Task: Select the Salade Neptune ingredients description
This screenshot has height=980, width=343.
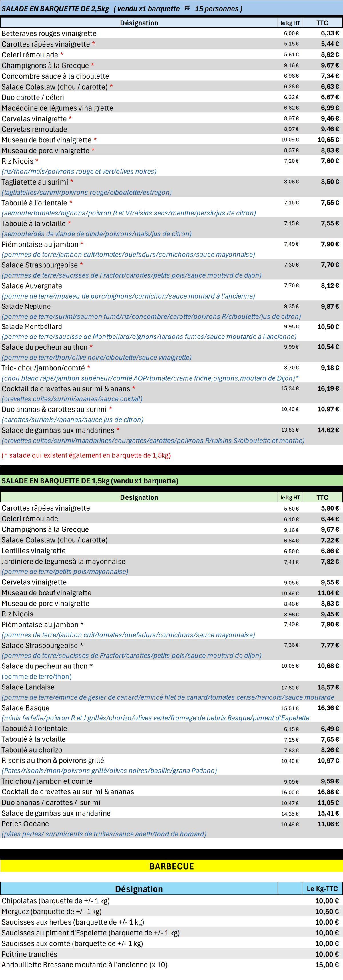Action: click(x=151, y=317)
